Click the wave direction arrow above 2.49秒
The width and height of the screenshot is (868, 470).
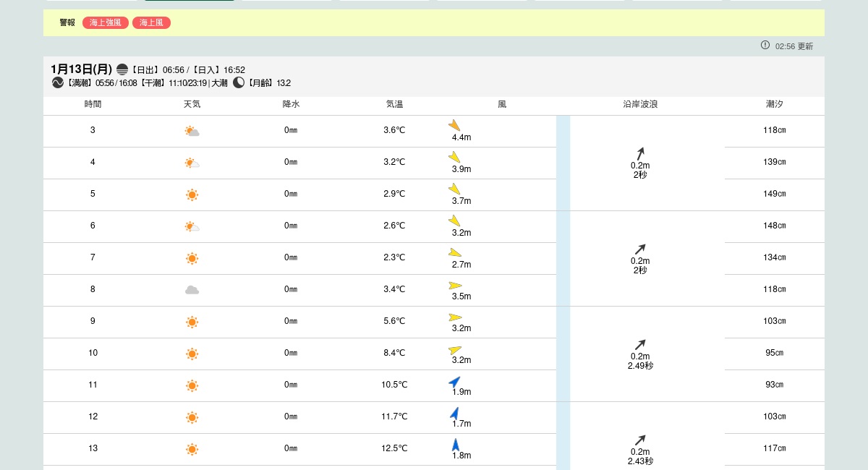point(640,345)
